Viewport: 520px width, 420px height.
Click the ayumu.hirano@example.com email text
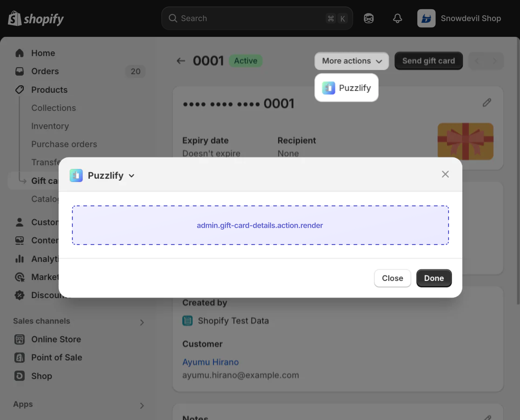pos(241,375)
